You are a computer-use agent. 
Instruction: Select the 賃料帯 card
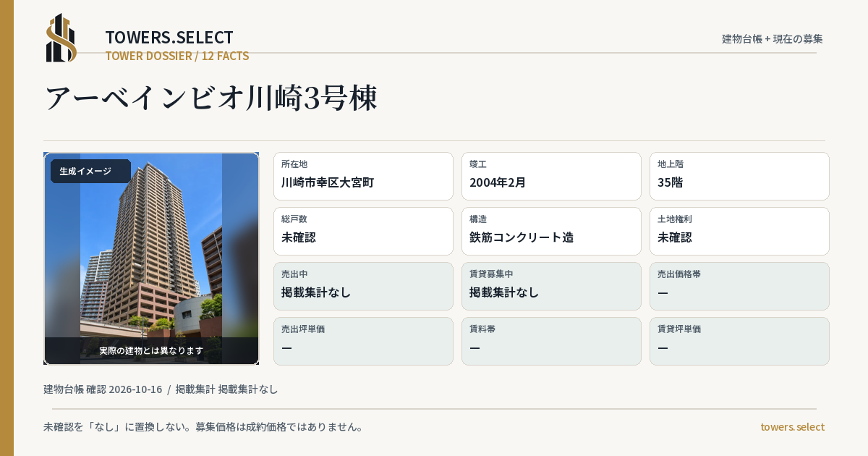point(551,341)
